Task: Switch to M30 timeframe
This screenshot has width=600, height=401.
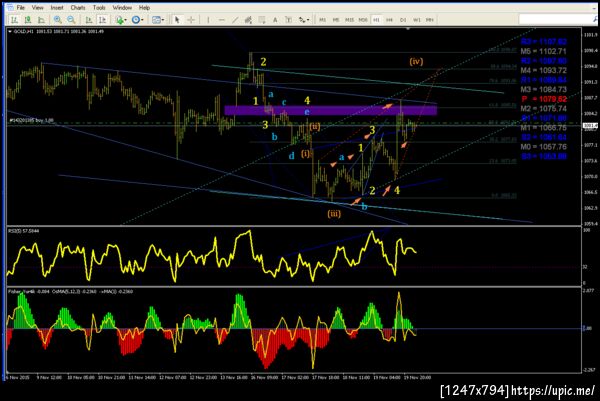Action: (363, 20)
